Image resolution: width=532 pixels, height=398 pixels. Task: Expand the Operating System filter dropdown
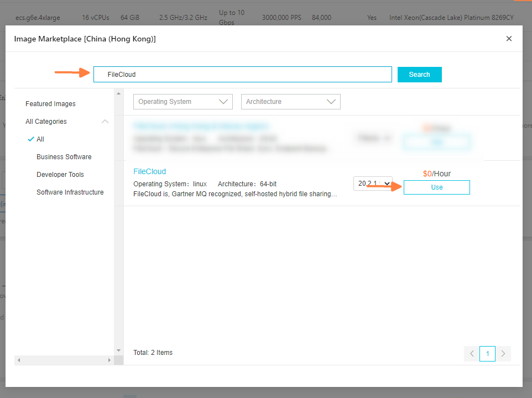pos(182,102)
